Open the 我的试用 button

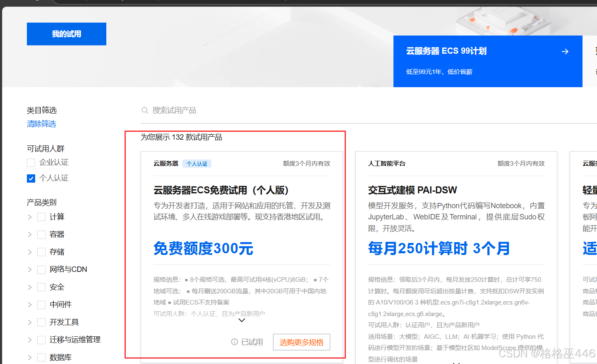[67, 34]
